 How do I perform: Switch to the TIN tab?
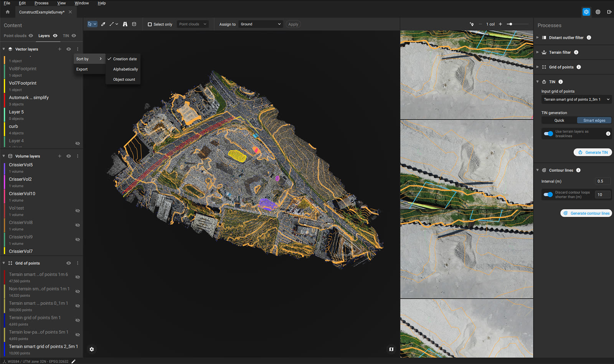tap(65, 36)
